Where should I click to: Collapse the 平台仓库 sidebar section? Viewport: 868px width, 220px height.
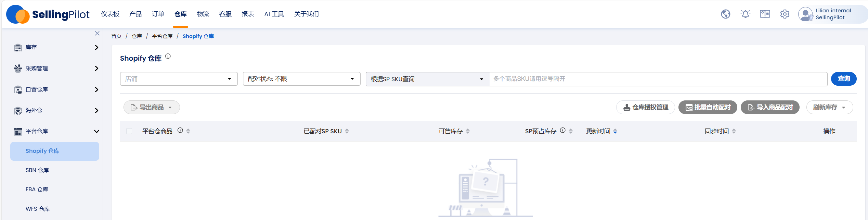96,131
